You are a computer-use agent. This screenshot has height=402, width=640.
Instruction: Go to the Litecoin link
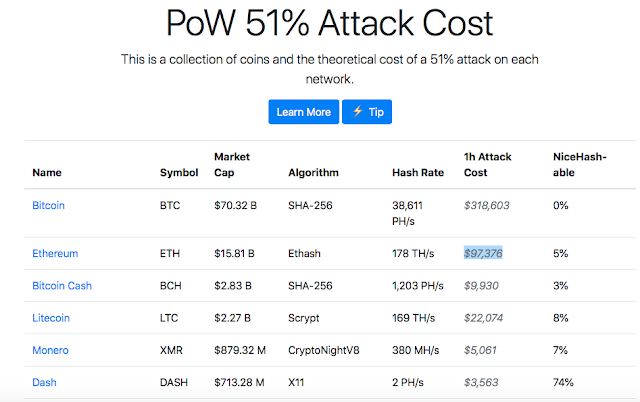(x=51, y=318)
